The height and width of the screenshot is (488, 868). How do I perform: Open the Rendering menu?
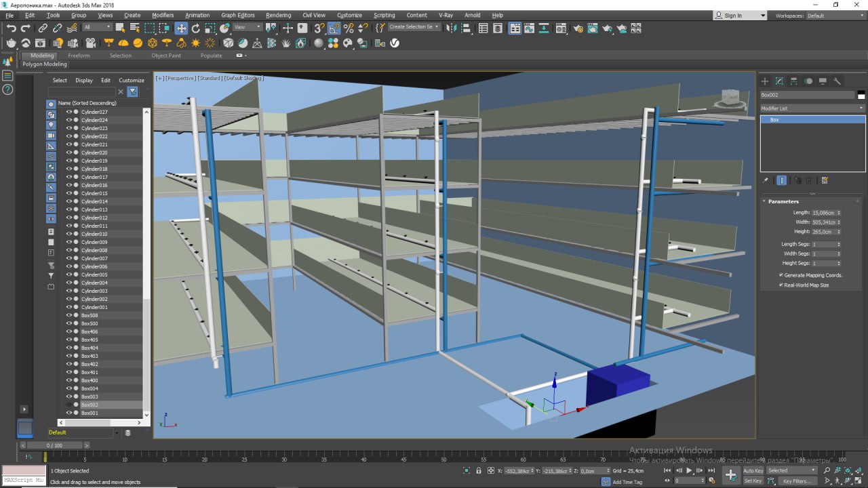278,15
